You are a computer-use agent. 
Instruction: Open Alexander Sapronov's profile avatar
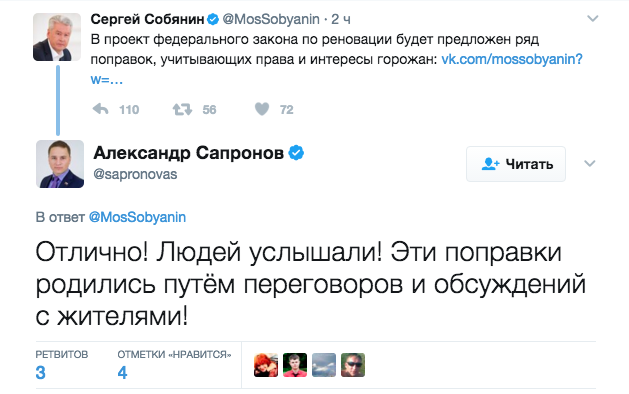pos(60,164)
